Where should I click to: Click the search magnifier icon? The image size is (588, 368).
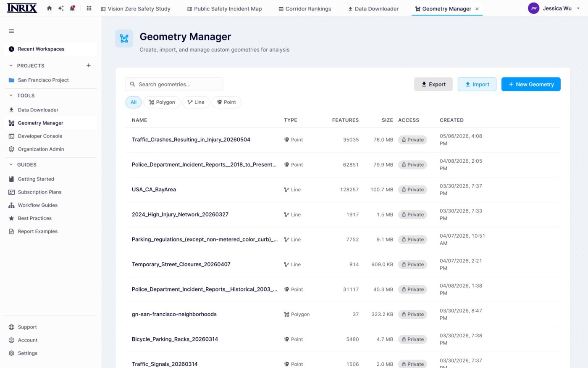pyautogui.click(x=133, y=84)
